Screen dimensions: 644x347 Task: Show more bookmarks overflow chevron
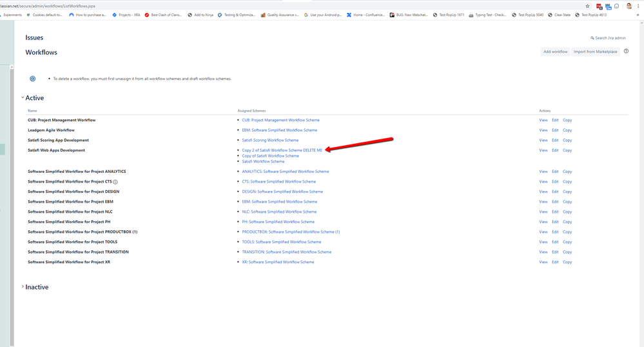pyautogui.click(x=638, y=15)
